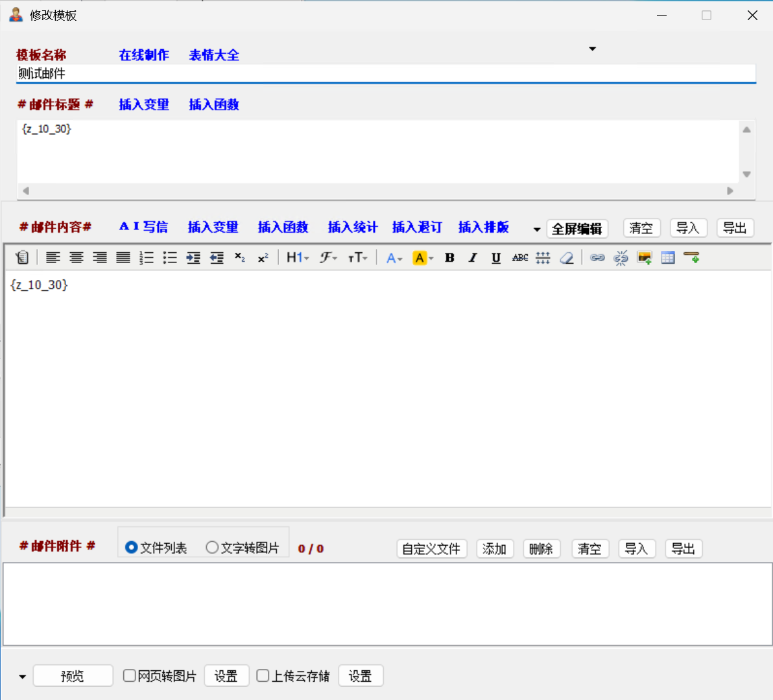
Task: Click the Bold formatting icon
Action: point(449,258)
